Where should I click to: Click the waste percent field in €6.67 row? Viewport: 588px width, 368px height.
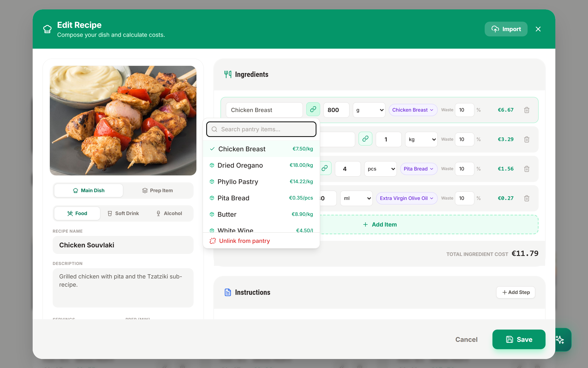464,110
